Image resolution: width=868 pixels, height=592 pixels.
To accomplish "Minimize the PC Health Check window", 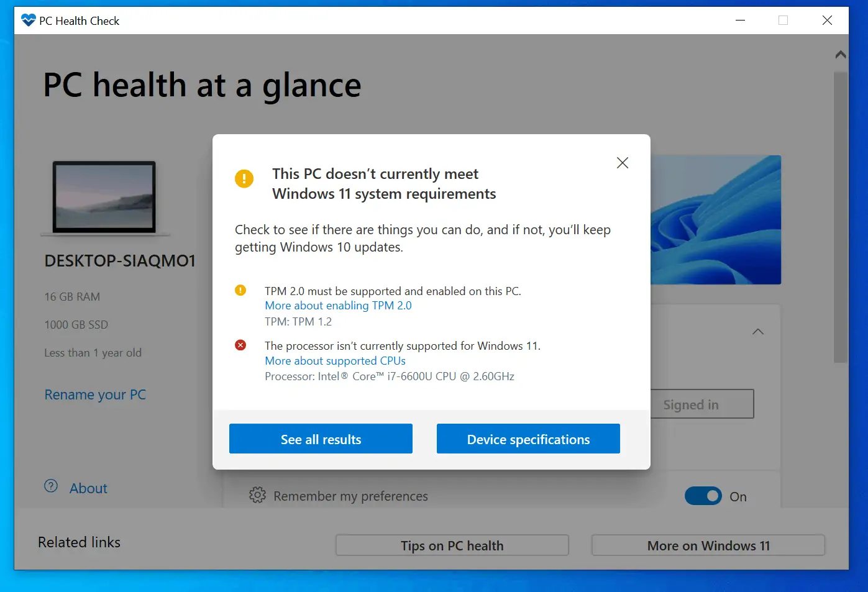I will click(740, 20).
